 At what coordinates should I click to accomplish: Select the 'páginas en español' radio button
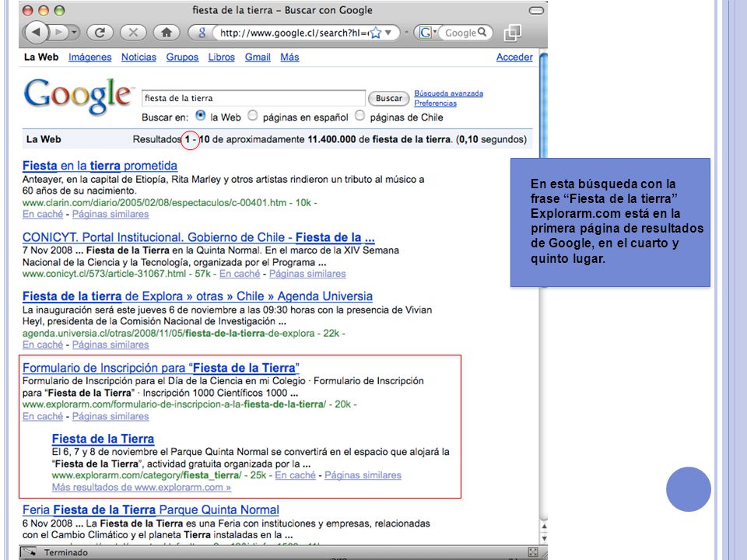pos(252,116)
